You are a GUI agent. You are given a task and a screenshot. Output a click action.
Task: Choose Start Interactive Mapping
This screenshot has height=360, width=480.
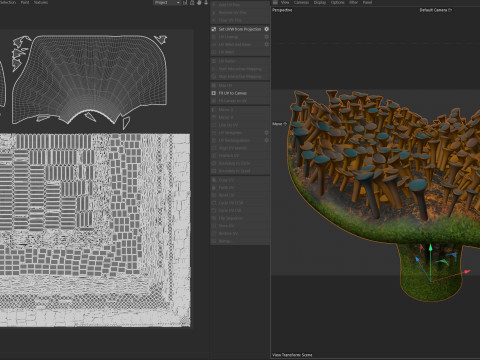coord(240,69)
